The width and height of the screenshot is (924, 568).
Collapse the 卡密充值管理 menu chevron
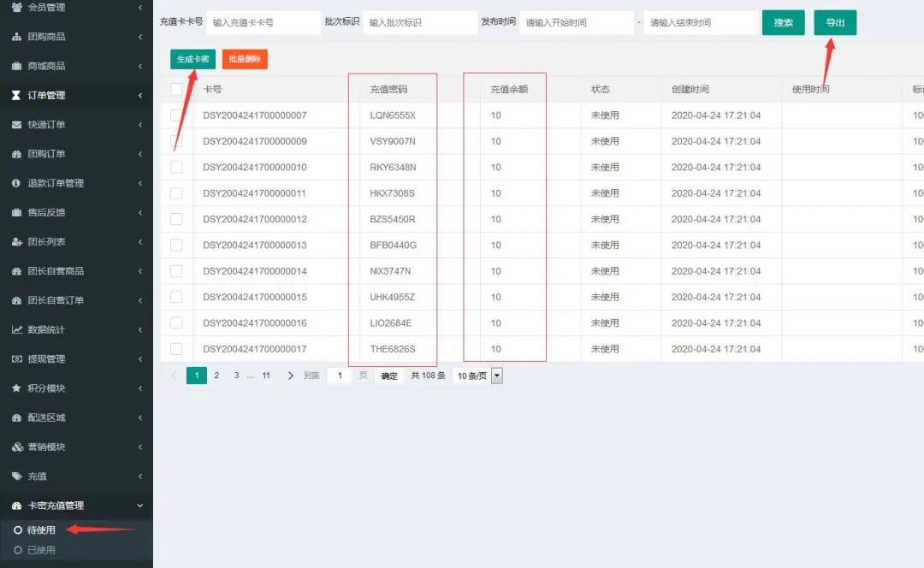(x=140, y=506)
